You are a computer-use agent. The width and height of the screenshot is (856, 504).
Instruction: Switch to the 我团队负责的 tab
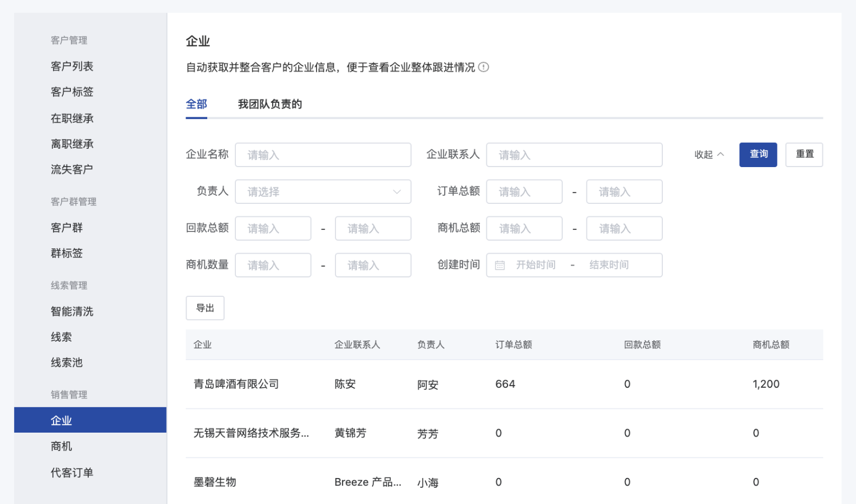pos(270,104)
